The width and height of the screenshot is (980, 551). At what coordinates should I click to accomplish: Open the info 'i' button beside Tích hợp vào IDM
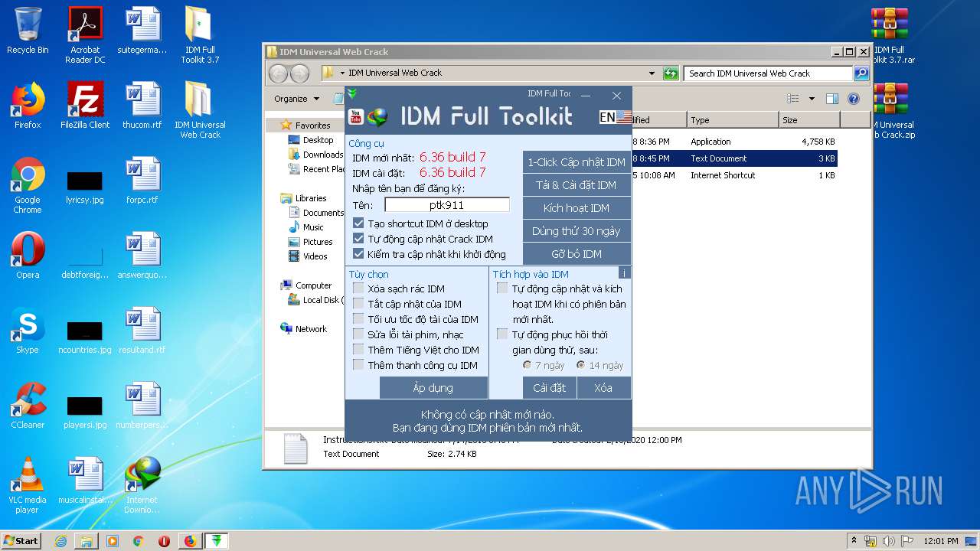pos(624,273)
